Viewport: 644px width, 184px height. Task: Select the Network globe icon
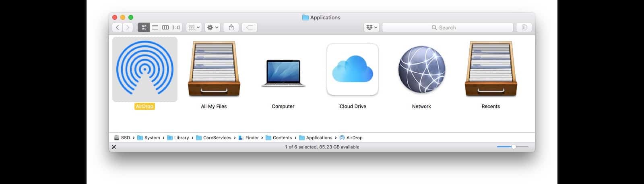click(x=421, y=69)
